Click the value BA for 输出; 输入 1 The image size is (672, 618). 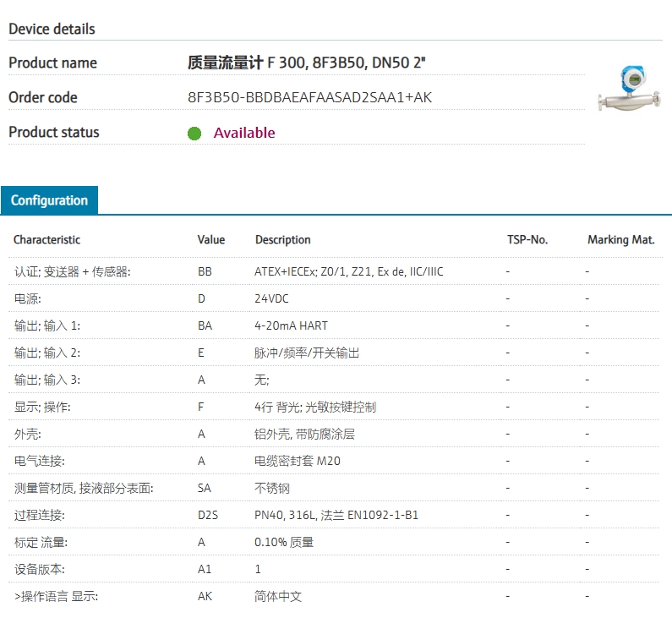click(x=205, y=325)
